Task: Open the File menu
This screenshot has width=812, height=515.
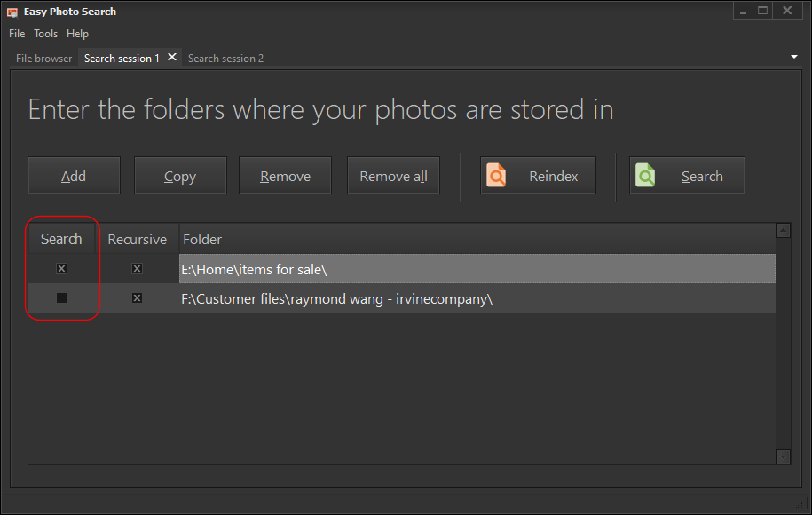Action: tap(17, 34)
